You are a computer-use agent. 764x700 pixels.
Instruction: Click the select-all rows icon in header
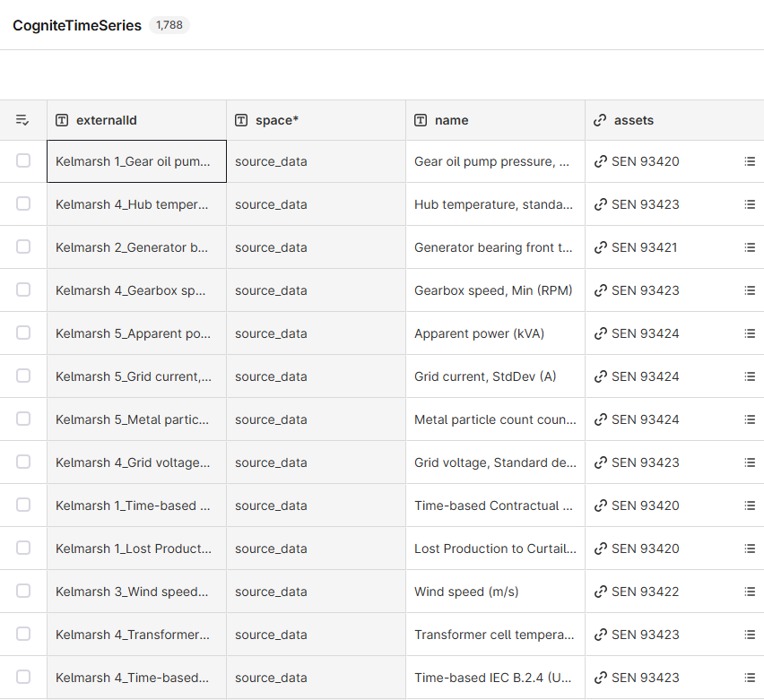tap(22, 120)
